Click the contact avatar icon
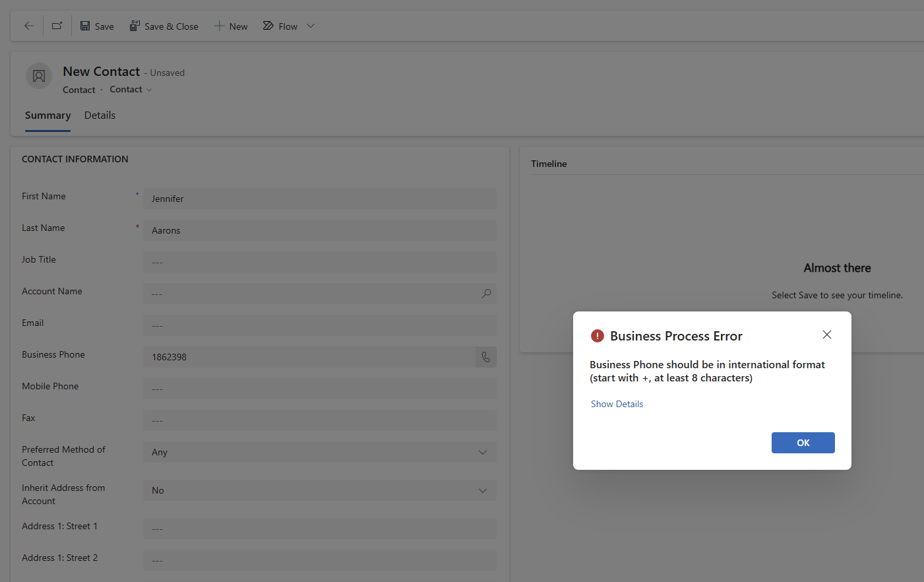The height and width of the screenshot is (582, 924). click(x=39, y=76)
